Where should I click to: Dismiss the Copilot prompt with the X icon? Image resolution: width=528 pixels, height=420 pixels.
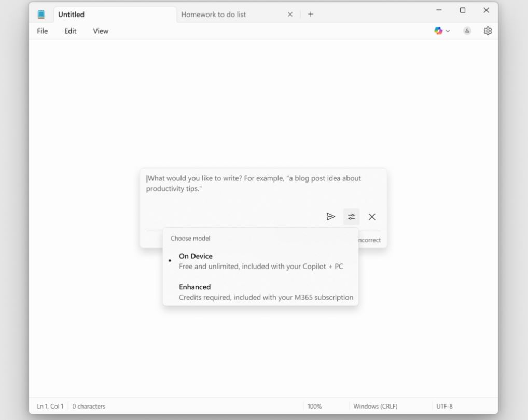coord(372,217)
